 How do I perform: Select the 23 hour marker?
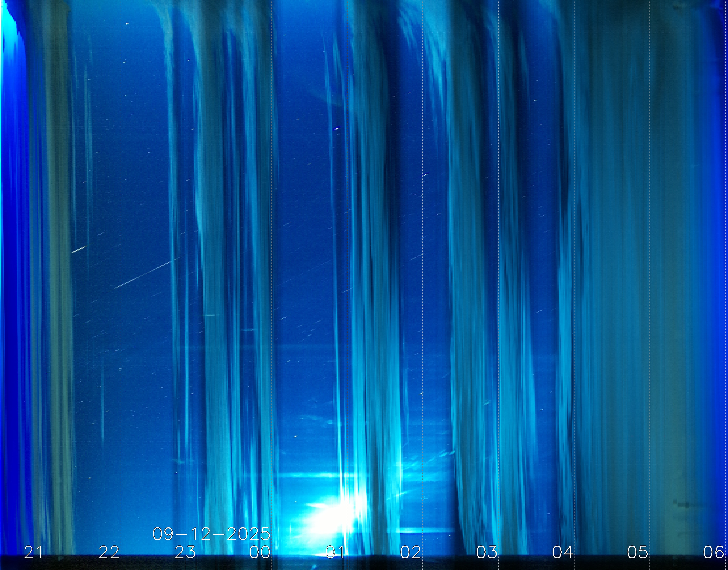click(x=185, y=552)
